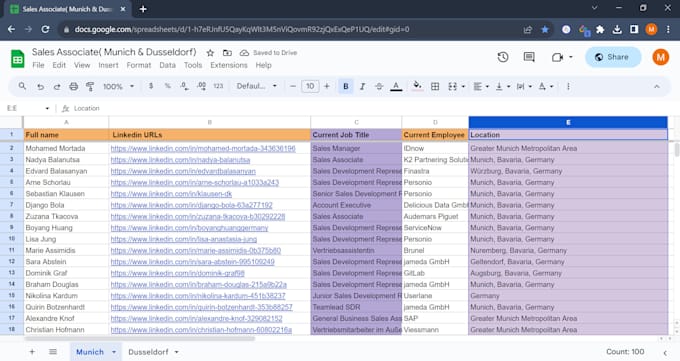Format as currency with dollar icon
The width and height of the screenshot is (680, 361).
pos(150,86)
